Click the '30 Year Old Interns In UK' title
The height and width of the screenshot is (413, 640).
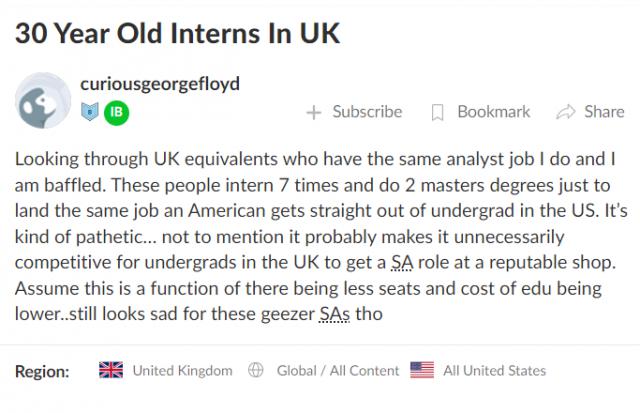(x=177, y=33)
